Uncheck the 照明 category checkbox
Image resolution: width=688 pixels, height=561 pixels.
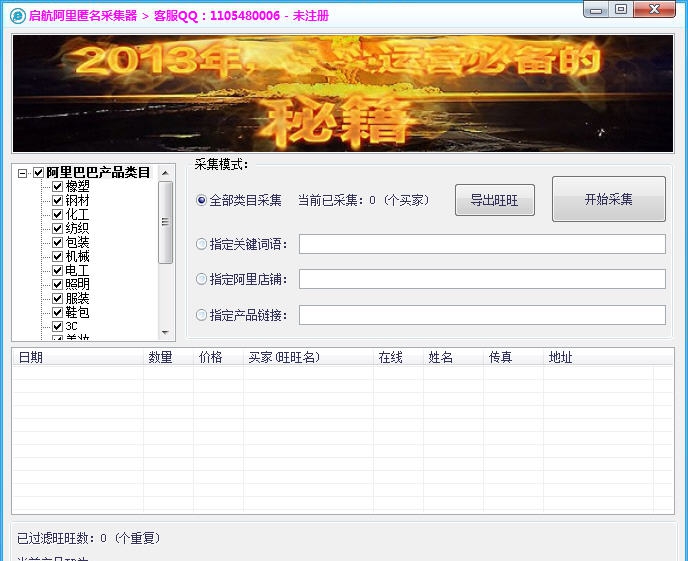pos(57,284)
